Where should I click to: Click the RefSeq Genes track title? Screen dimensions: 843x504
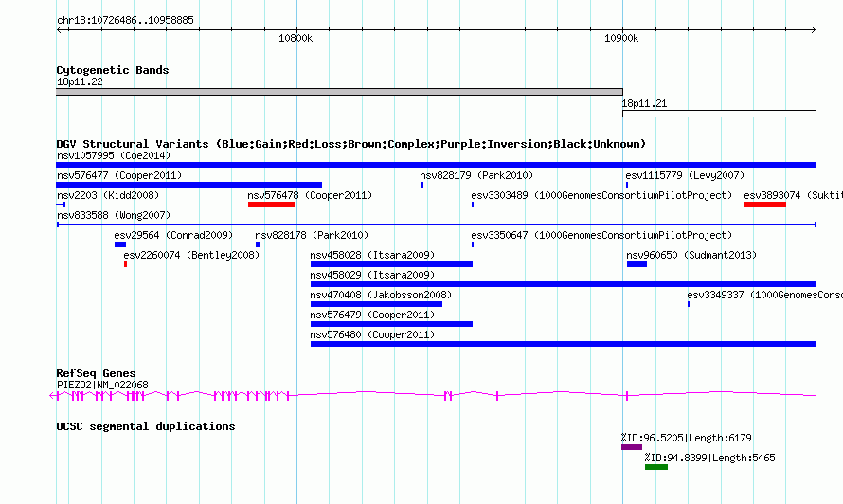click(96, 373)
